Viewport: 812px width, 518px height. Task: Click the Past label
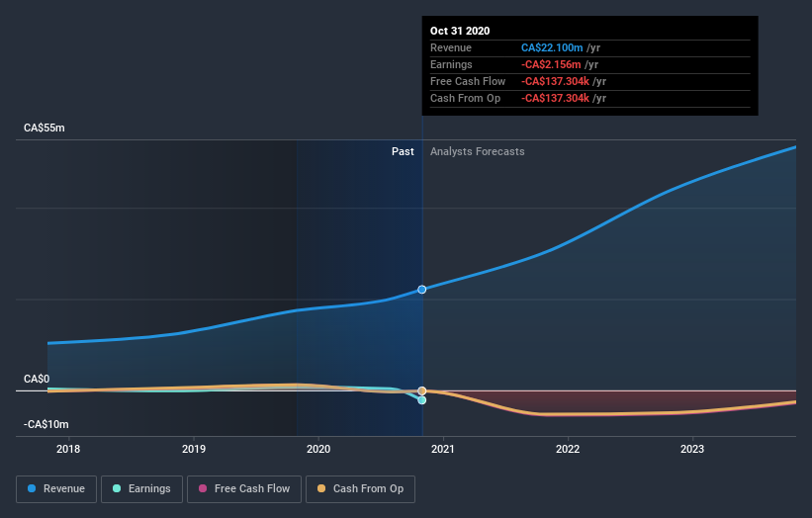pyautogui.click(x=403, y=151)
